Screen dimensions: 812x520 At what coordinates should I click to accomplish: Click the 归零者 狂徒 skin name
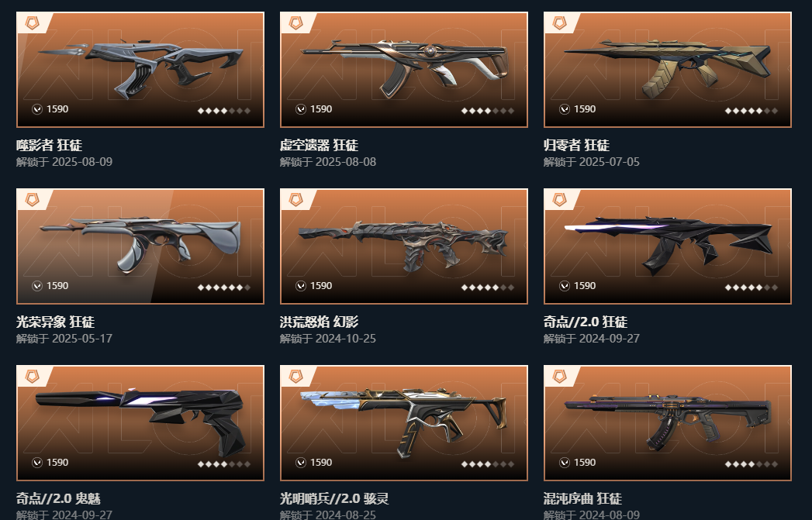[x=576, y=145]
